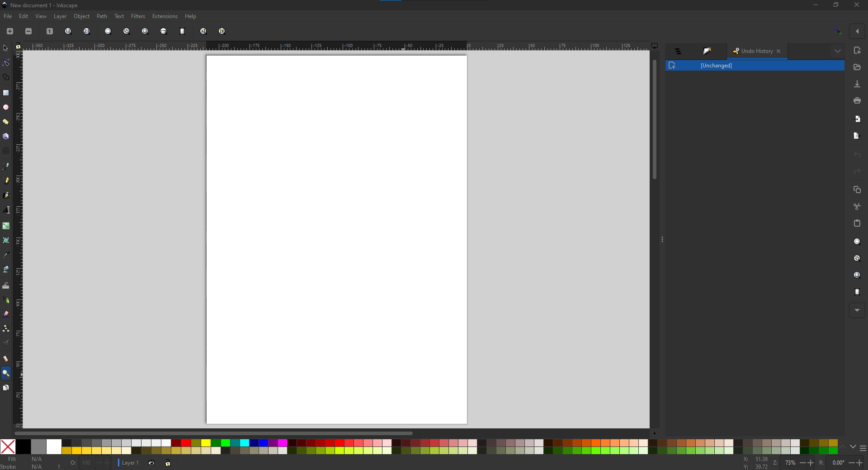The image size is (868, 470).
Task: Set zoom to 1:2
Action: click(68, 31)
